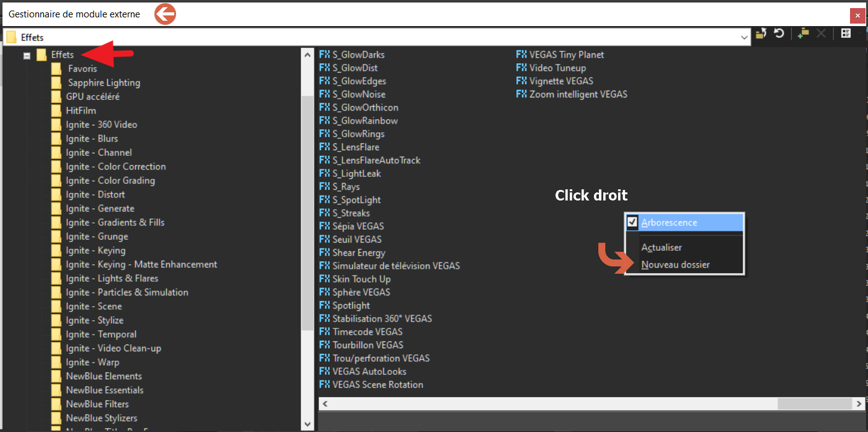Click the FX icon of Spotlight
The height and width of the screenshot is (432, 868).
[325, 305]
